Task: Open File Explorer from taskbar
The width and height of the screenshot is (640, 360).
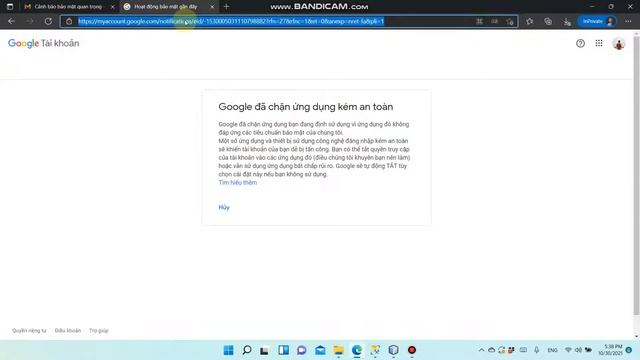Action: click(x=338, y=350)
